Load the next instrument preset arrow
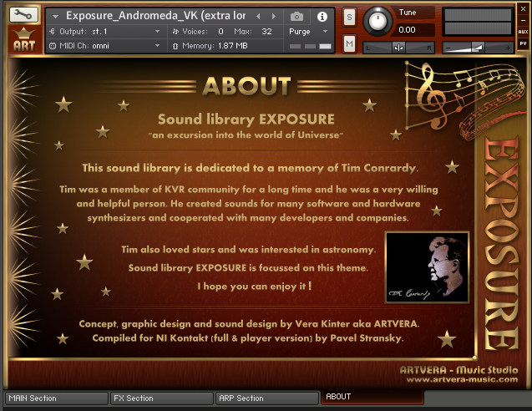 tap(273, 16)
